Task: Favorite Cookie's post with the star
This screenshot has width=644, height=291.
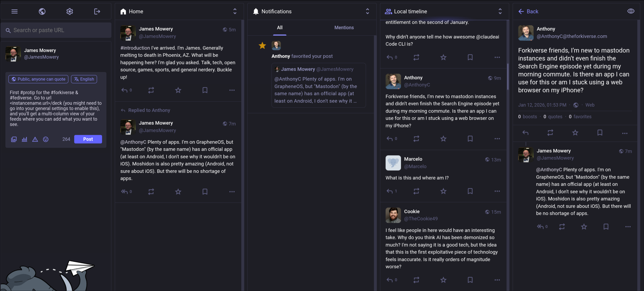Action: pos(443,280)
